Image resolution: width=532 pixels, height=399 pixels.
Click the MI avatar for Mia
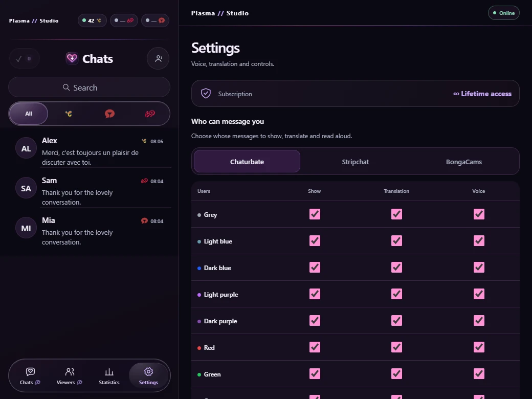tap(26, 228)
